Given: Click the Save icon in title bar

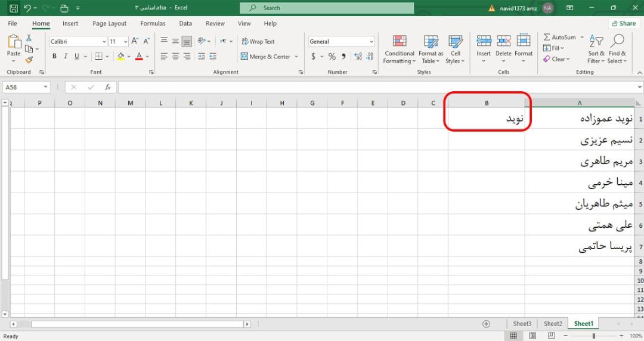Looking at the screenshot, I should (x=14, y=8).
